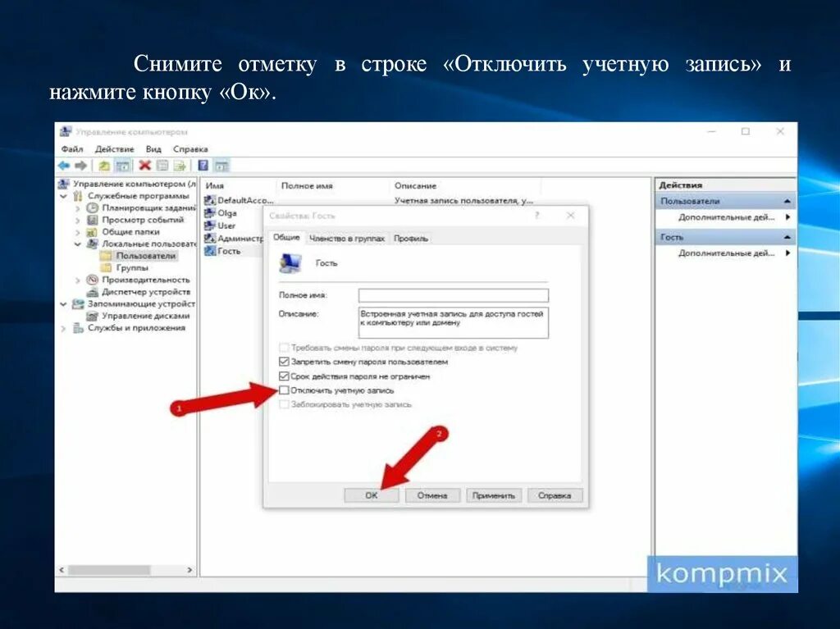840x629 pixels.
Task: Click the Справка button in dialog
Action: pyautogui.click(x=555, y=495)
